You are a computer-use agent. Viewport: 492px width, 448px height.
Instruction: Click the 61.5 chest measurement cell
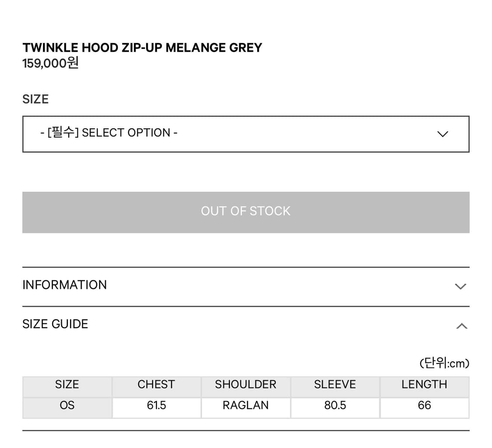click(156, 406)
